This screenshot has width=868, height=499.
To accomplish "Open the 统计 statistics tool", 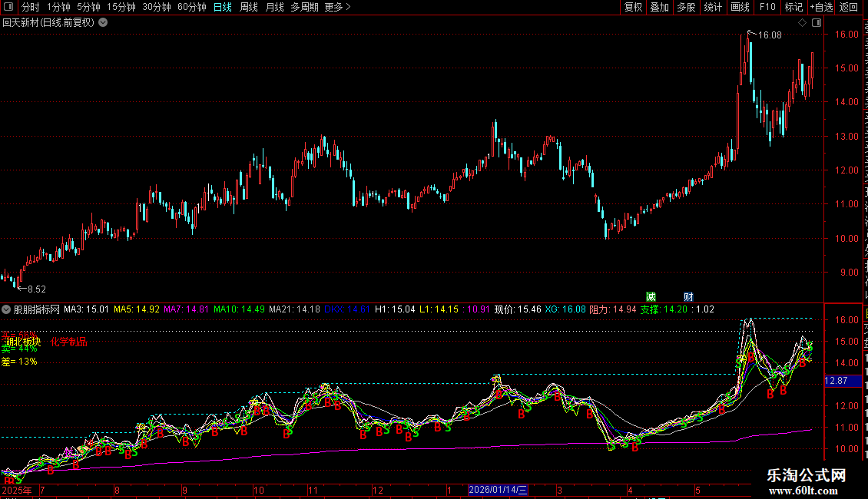I will [x=713, y=7].
